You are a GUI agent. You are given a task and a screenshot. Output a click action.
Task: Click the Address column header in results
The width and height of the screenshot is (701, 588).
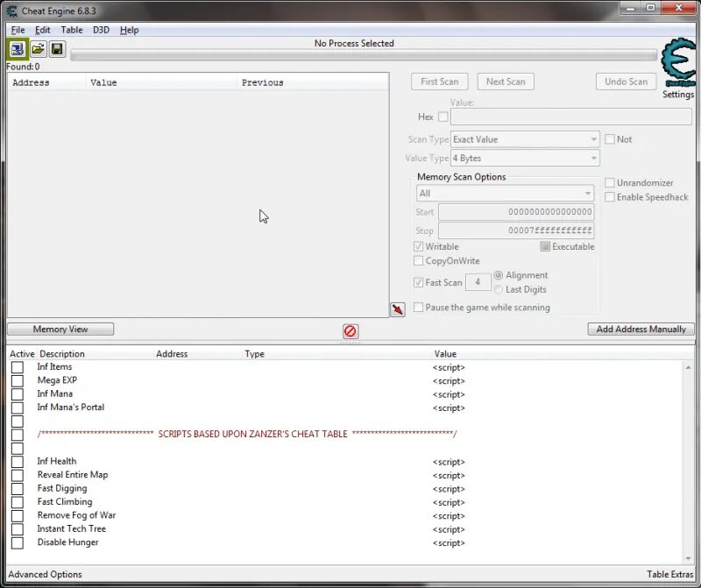coord(46,82)
